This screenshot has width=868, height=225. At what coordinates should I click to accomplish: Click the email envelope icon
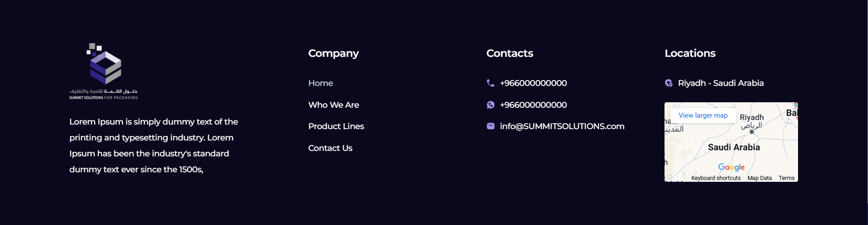click(x=491, y=126)
